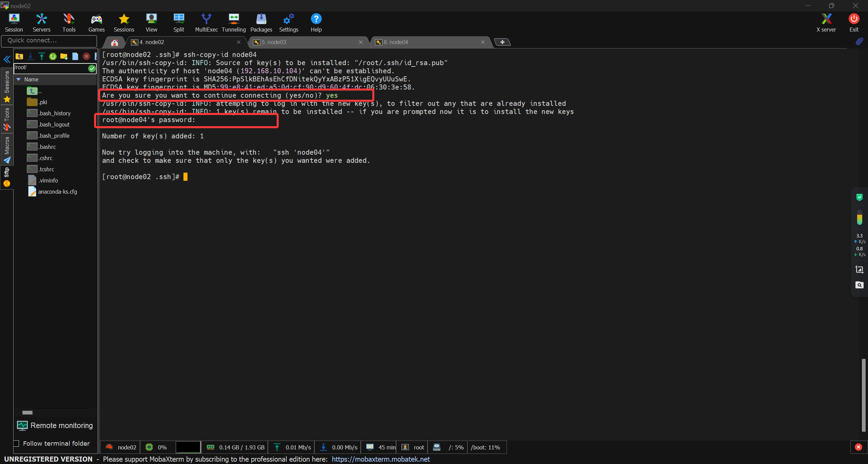Click the Games toolbar icon

click(x=96, y=22)
